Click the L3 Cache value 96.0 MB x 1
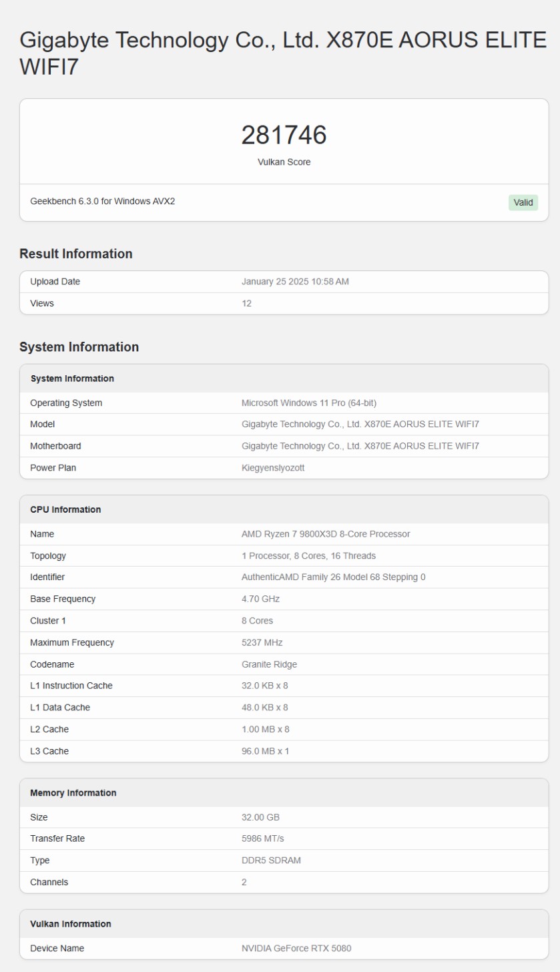This screenshot has width=560, height=972. [x=265, y=751]
